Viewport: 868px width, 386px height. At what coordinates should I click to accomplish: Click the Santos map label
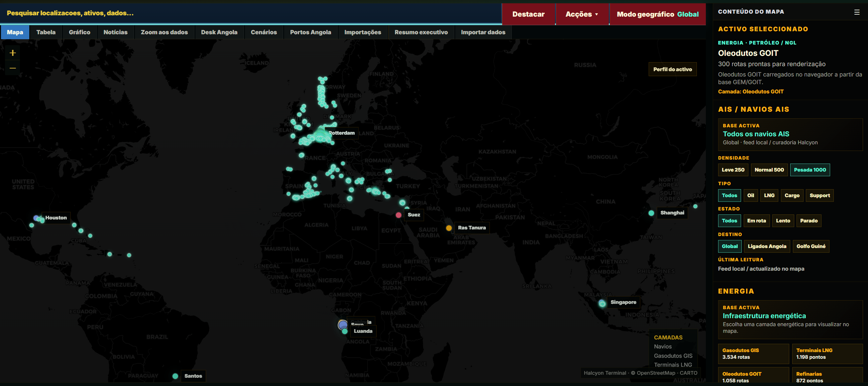pos(193,376)
